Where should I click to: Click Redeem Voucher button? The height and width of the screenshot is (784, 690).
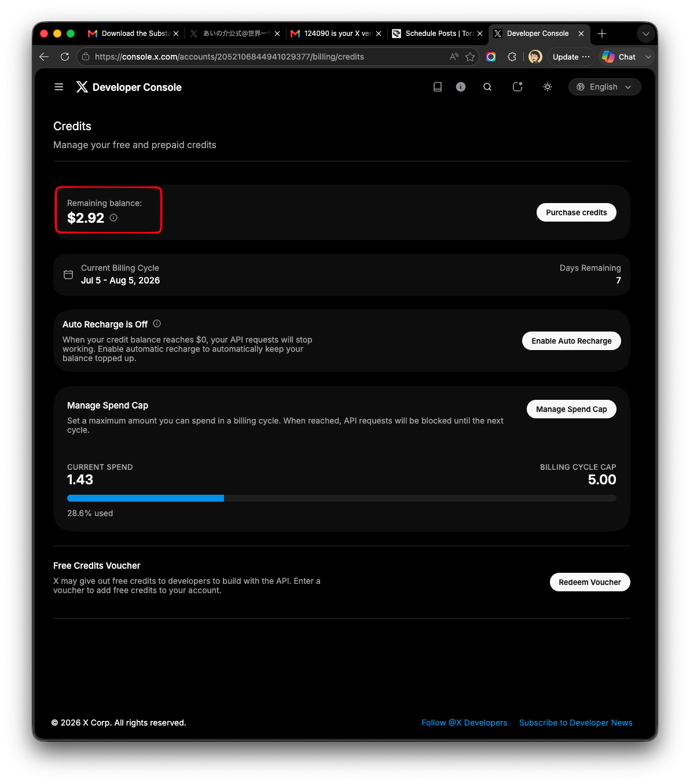[590, 582]
